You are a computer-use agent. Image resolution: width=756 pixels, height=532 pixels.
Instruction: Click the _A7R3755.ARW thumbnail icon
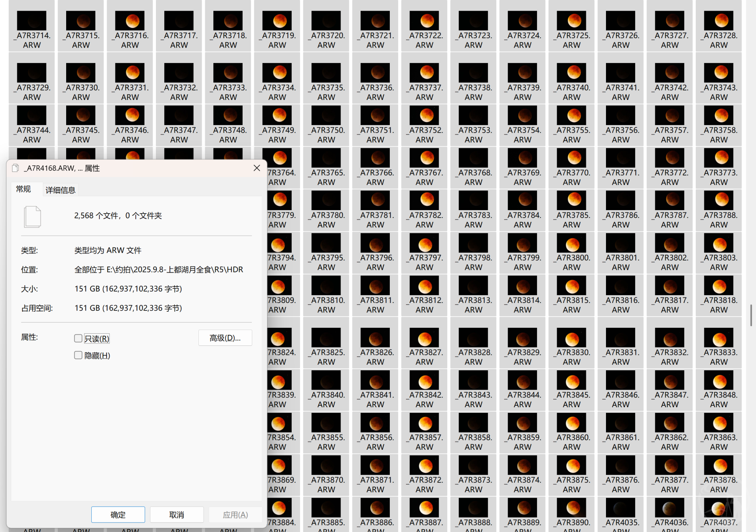(571, 115)
